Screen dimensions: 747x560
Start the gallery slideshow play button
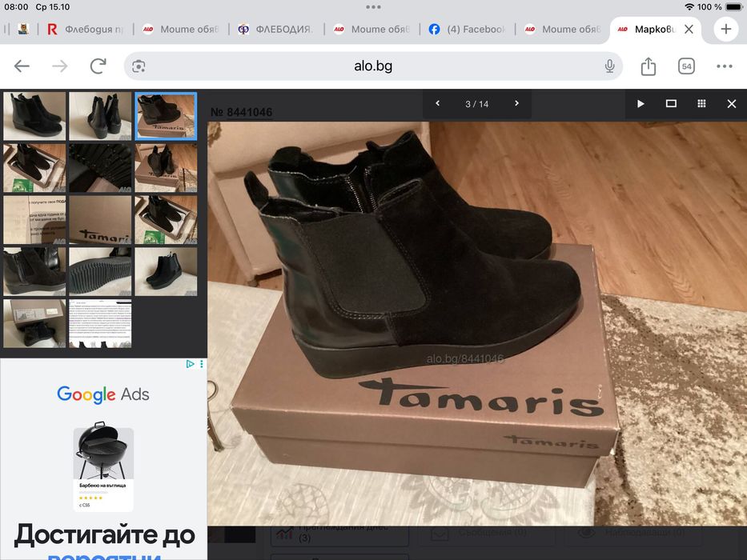click(641, 104)
